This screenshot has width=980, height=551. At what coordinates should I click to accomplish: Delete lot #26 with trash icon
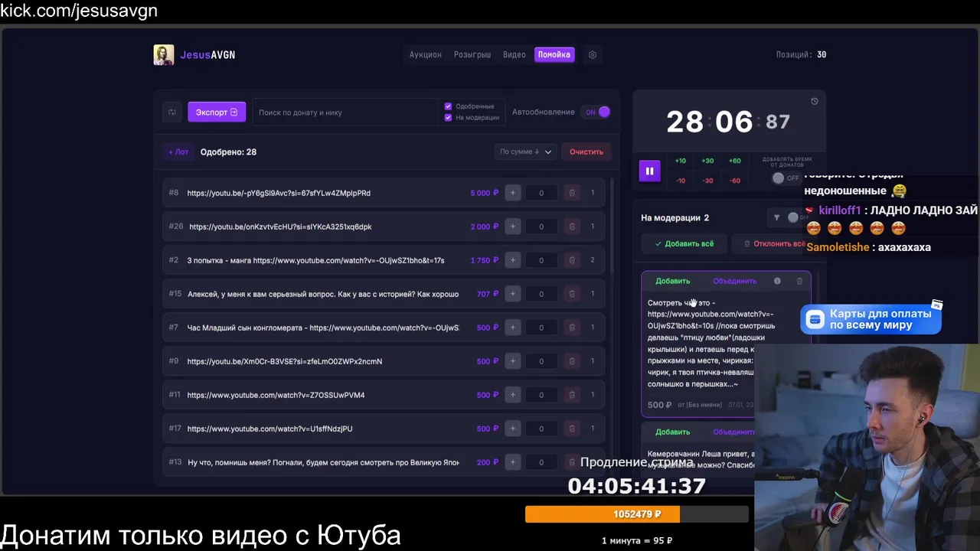click(571, 227)
